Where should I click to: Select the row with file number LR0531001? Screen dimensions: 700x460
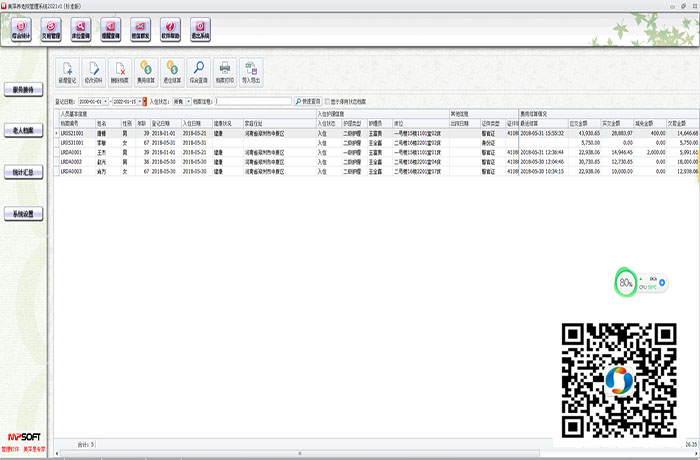point(376,143)
